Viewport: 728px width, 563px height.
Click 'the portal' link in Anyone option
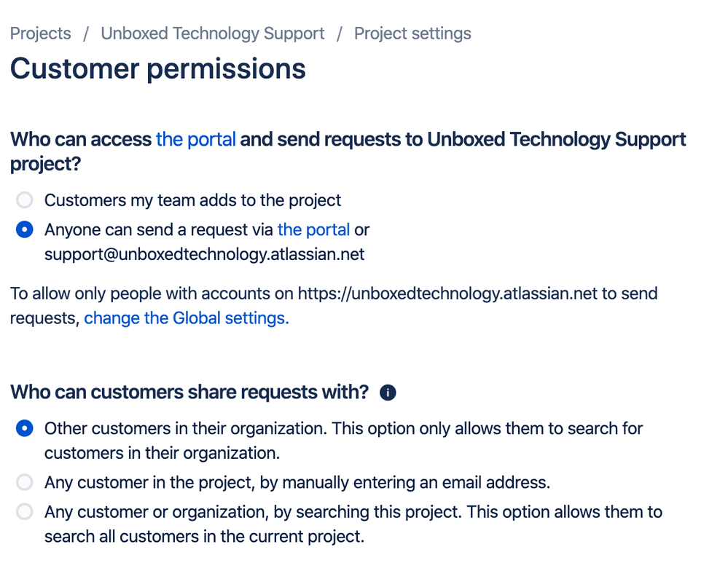[313, 229]
